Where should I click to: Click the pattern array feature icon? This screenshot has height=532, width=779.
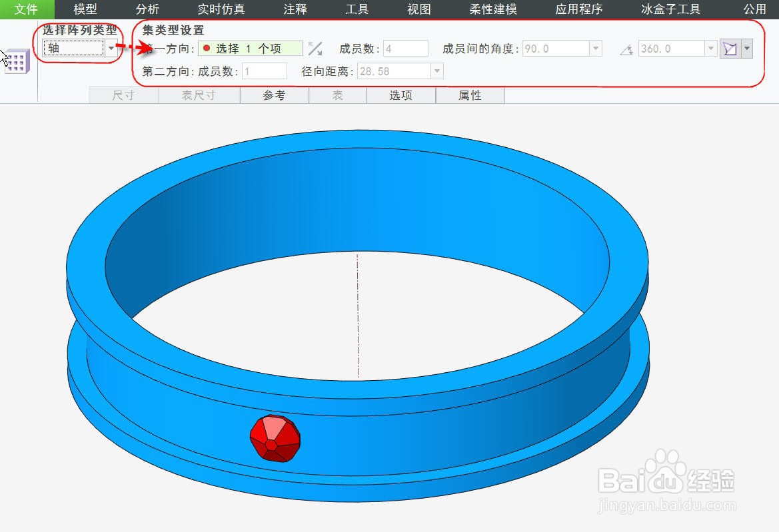point(17,62)
